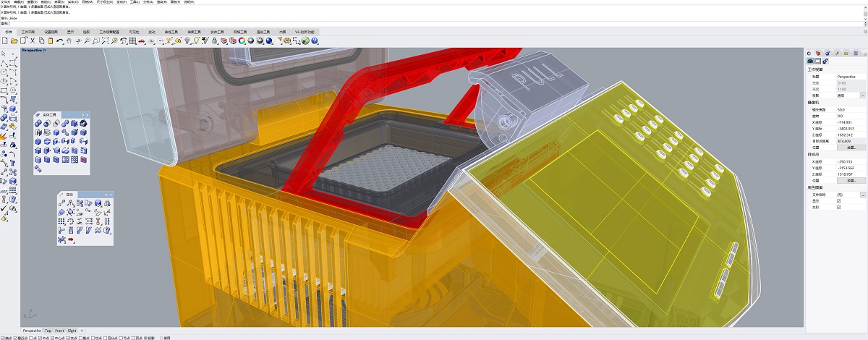
Task: Click the blue Help question mark icon
Action: pos(315,41)
